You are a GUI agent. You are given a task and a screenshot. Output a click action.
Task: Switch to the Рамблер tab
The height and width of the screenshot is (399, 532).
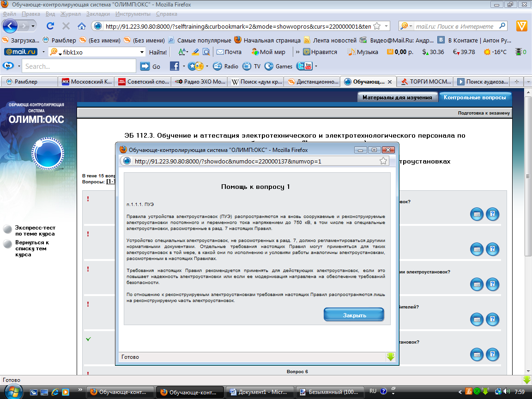point(30,81)
